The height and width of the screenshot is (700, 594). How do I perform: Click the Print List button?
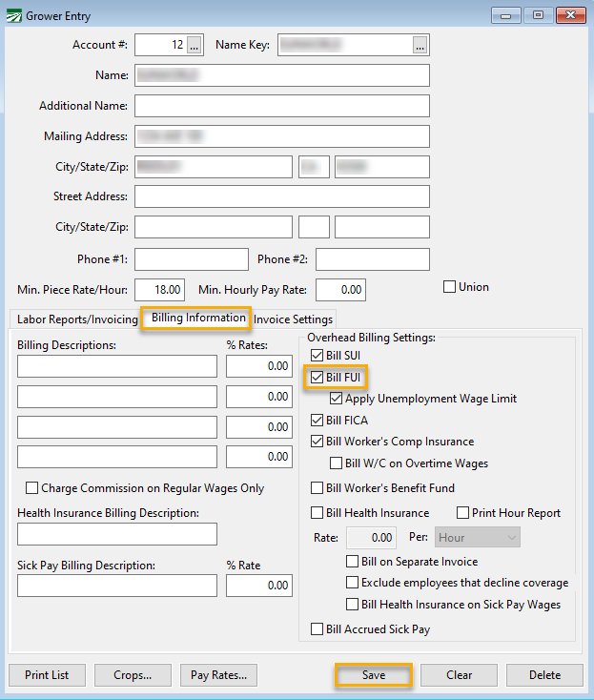(47, 675)
